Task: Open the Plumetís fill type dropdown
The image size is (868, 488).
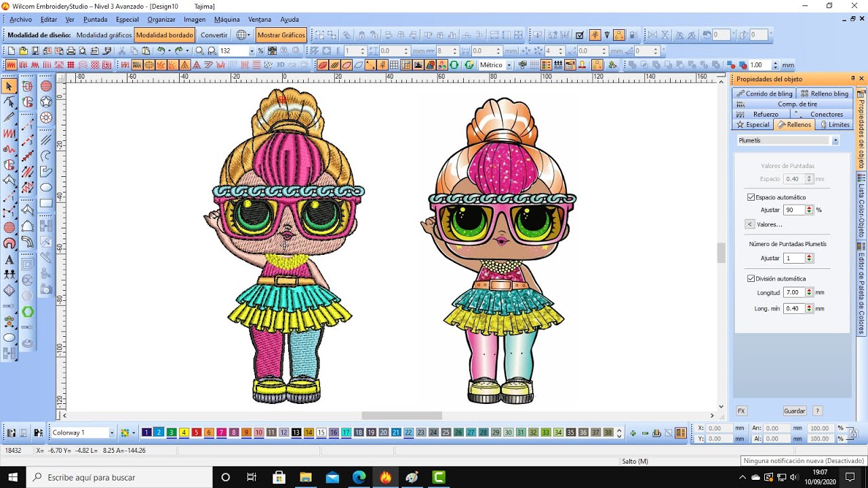Action: pos(835,140)
